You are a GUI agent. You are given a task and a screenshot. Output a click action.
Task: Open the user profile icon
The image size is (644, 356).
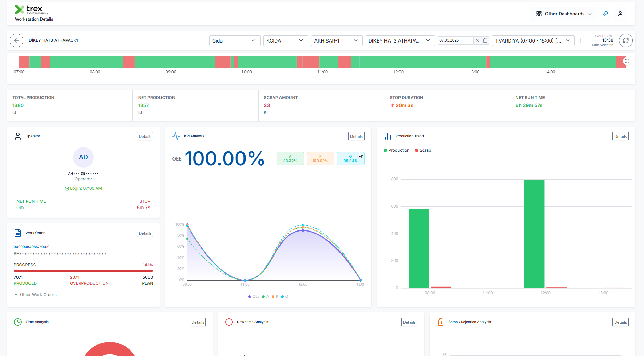pyautogui.click(x=620, y=14)
